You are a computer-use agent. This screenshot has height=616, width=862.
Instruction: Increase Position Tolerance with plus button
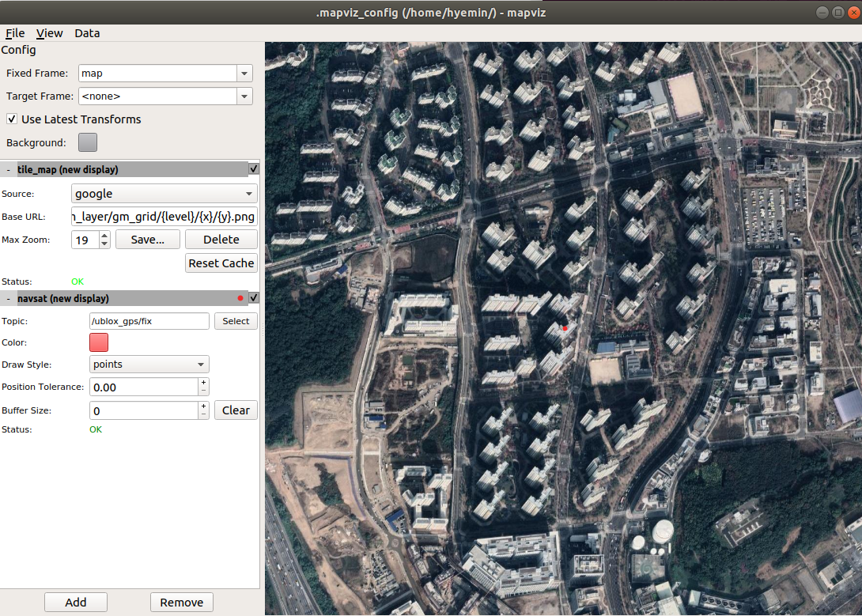[x=203, y=383]
